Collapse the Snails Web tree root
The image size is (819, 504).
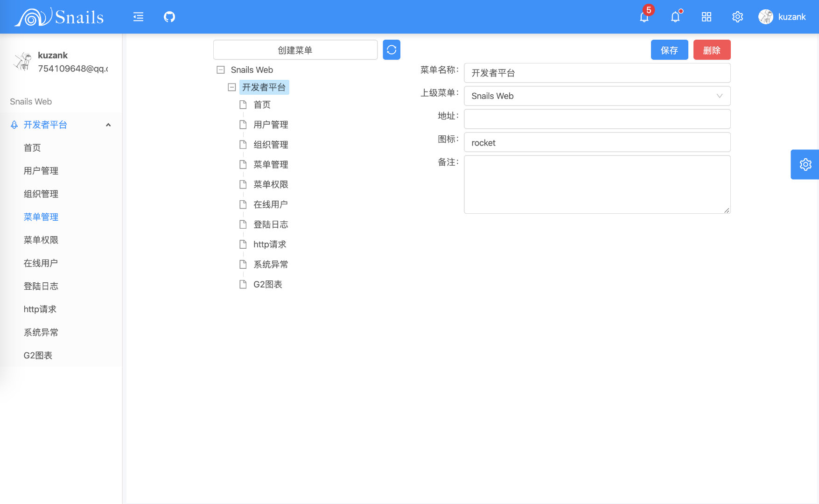point(221,70)
